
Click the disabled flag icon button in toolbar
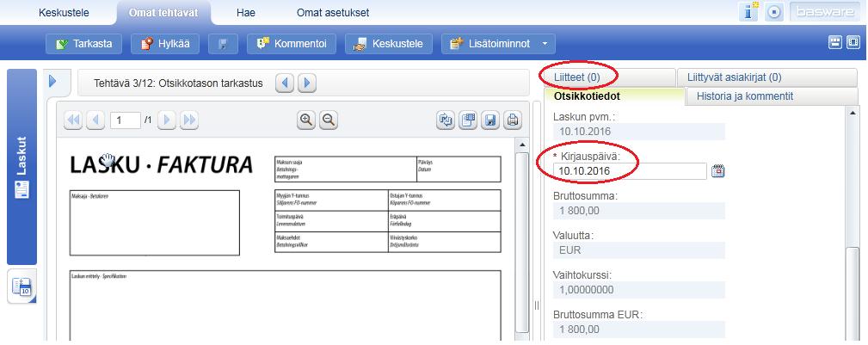[x=223, y=44]
